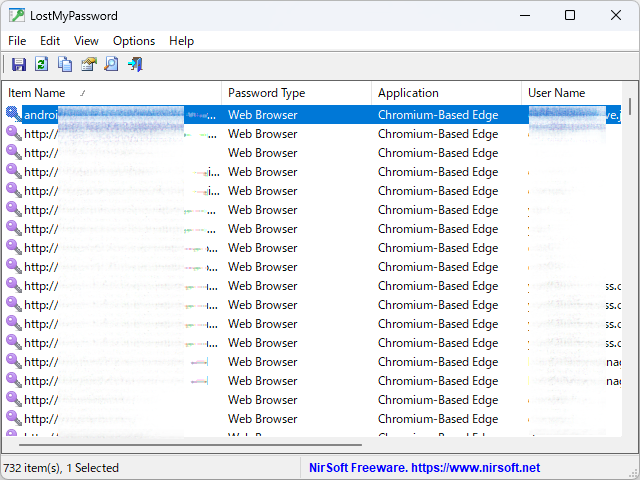640x480 pixels.
Task: Sort by the Password Type column header
Action: click(x=295, y=93)
